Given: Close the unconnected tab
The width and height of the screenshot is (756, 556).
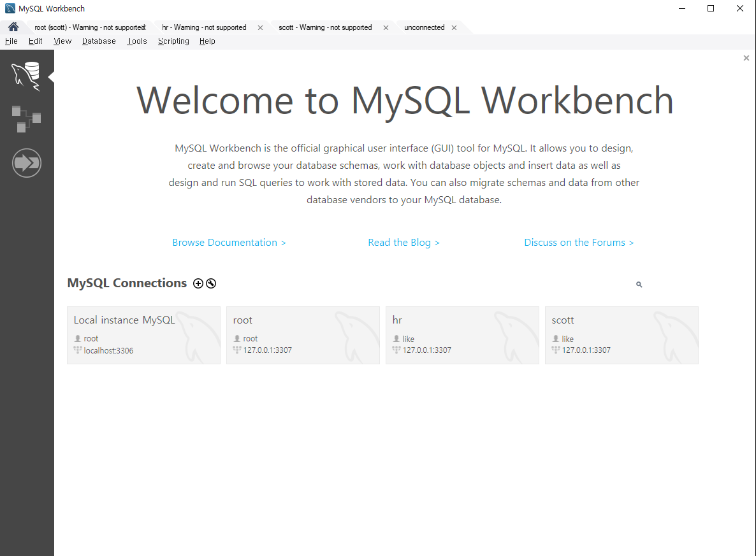Looking at the screenshot, I should pos(454,27).
